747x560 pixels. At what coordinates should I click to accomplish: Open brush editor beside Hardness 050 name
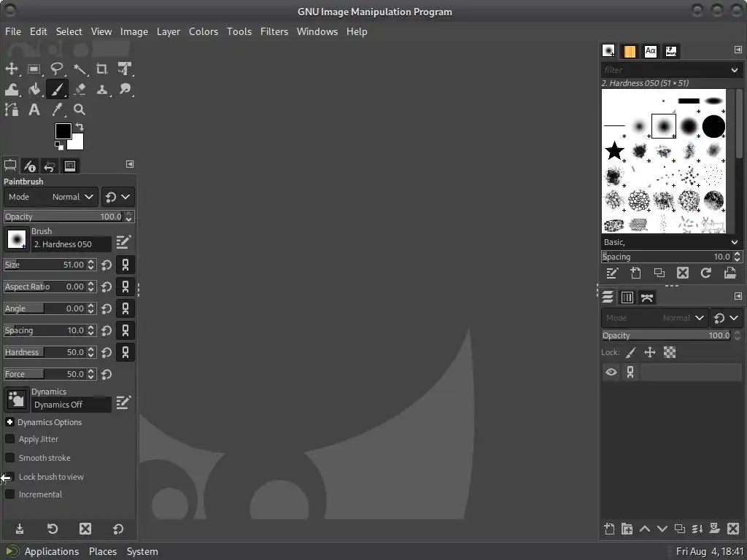point(123,242)
